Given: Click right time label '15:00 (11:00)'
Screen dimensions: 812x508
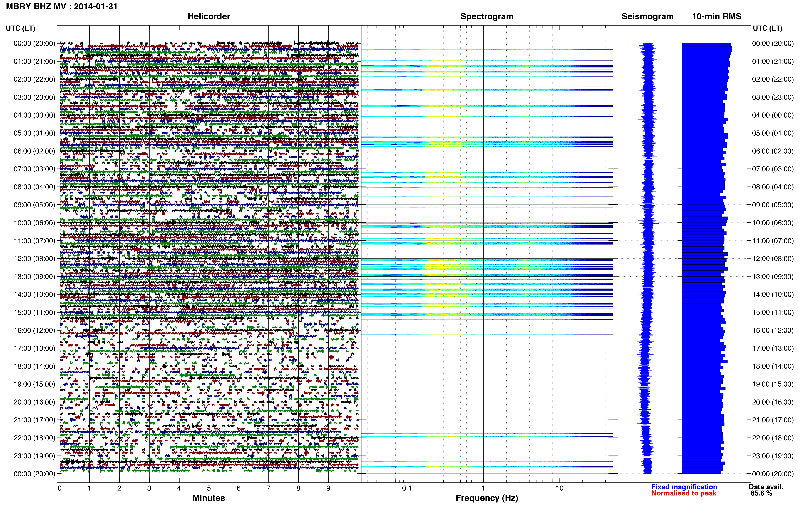Looking at the screenshot, I should tap(773, 312).
